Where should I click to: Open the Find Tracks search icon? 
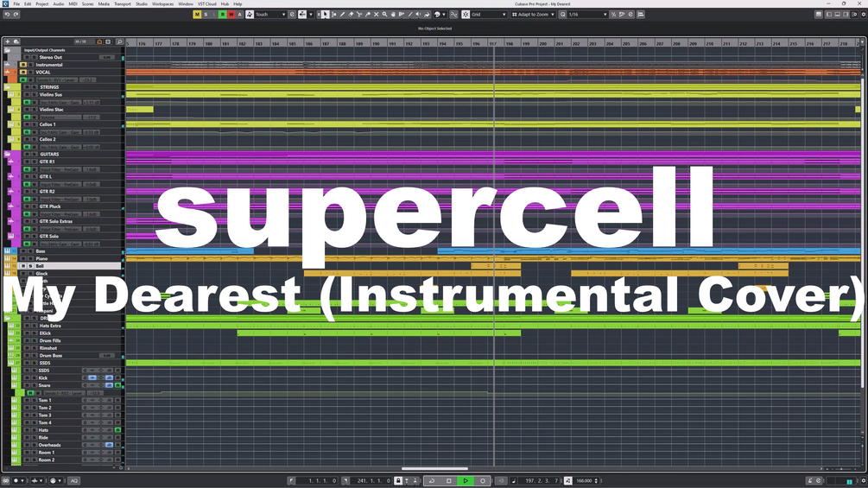pyautogui.click(x=119, y=41)
